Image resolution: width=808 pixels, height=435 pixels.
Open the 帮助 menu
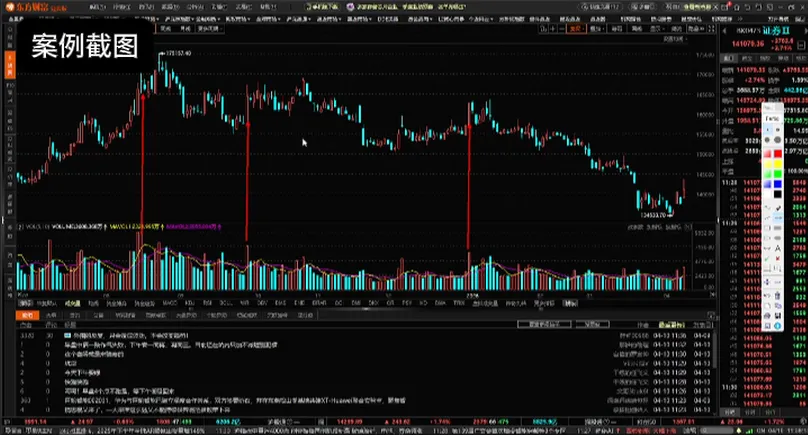pos(268,7)
